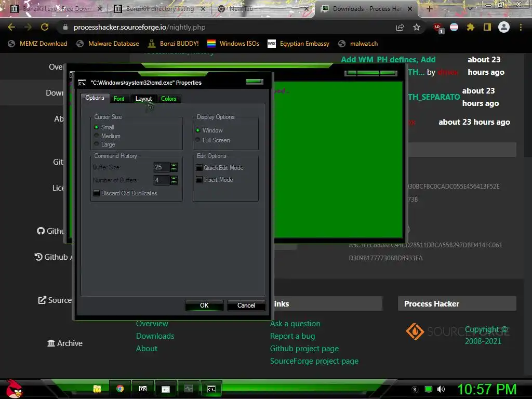Viewport: 532px width, 399px height.
Task: Increase Number of Buffers spinner
Action: [x=174, y=178]
